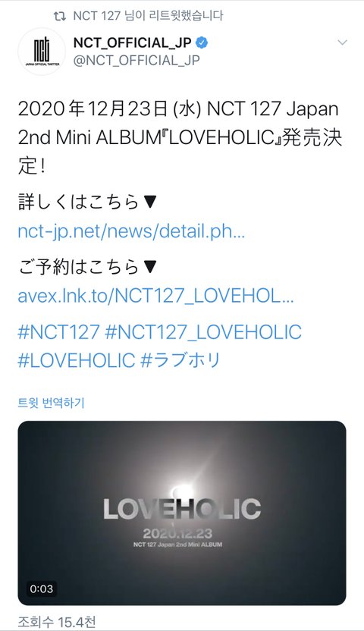Open the @NCT_OFFICIAL_JP handle

pos(136,60)
